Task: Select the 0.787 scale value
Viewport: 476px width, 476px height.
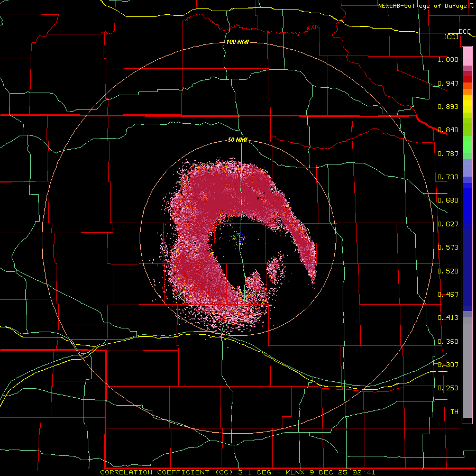Action: coord(448,153)
